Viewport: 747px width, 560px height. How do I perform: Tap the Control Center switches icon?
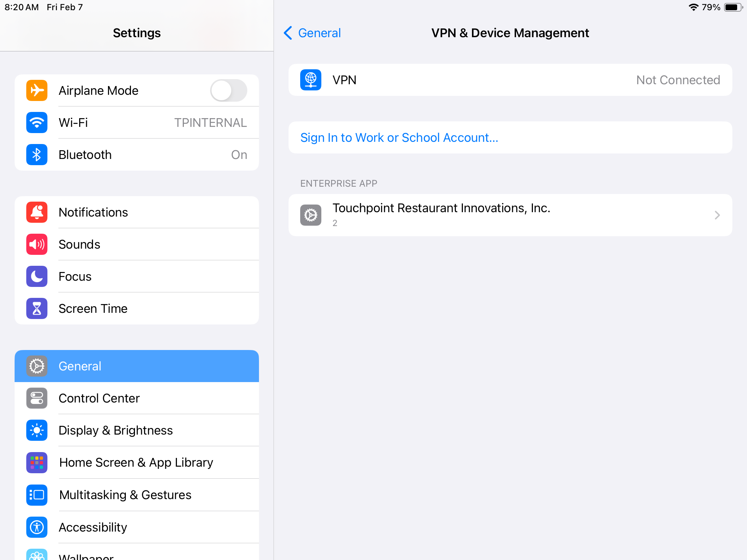[x=37, y=398]
